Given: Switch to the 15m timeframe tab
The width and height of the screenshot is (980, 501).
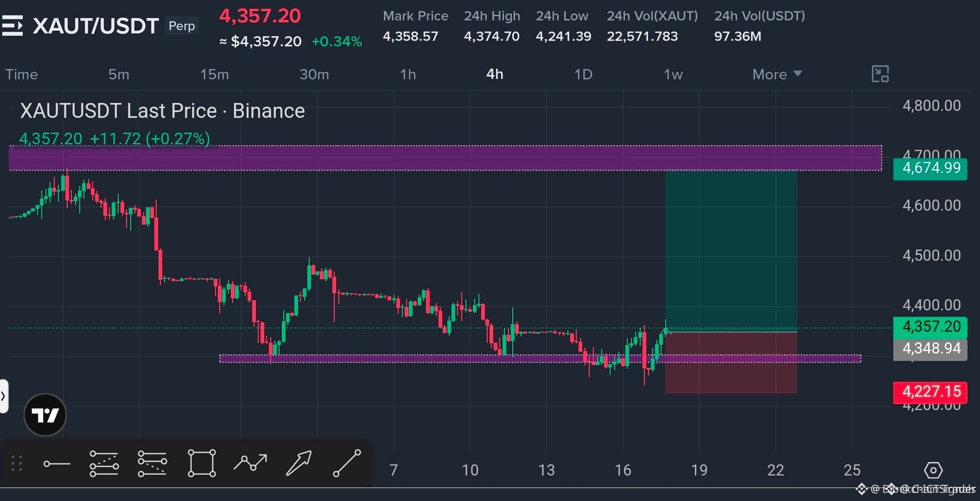Looking at the screenshot, I should click(214, 74).
